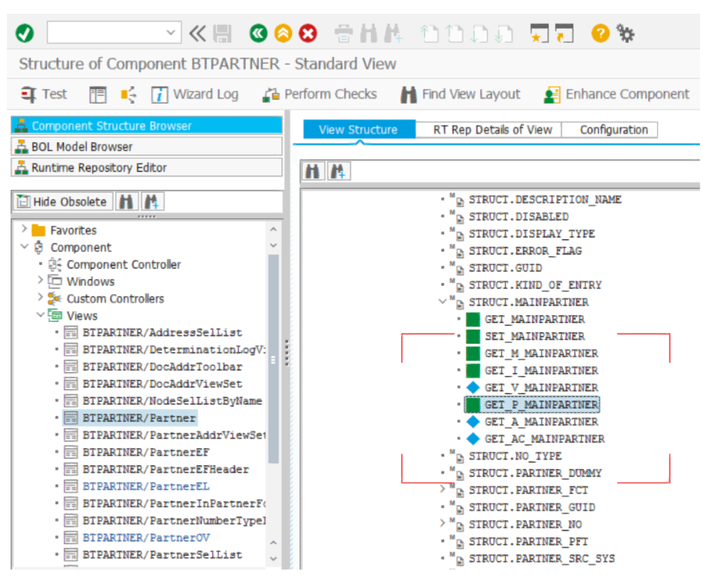Viewport: 703px width, 588px height.
Task: Click the Previous Page icon
Action: click(454, 34)
